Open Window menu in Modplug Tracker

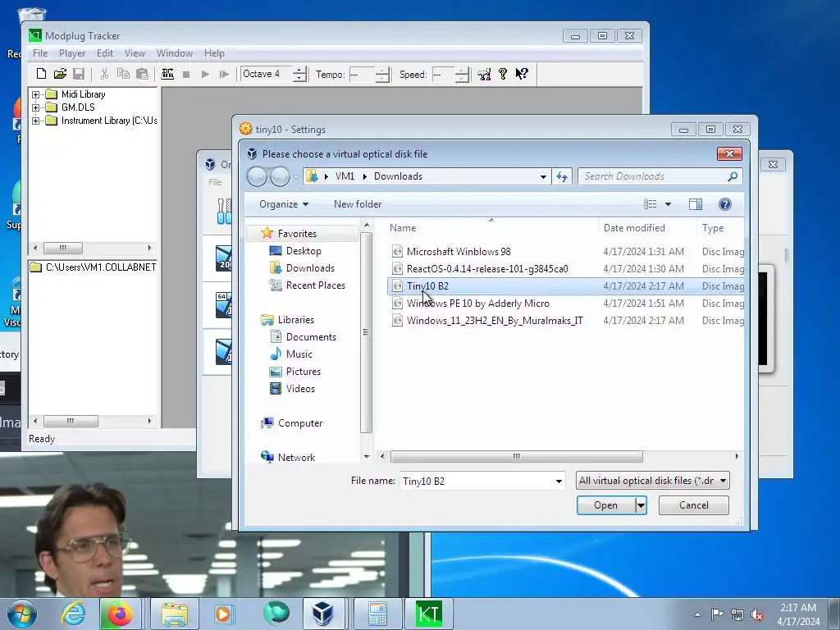pos(175,53)
